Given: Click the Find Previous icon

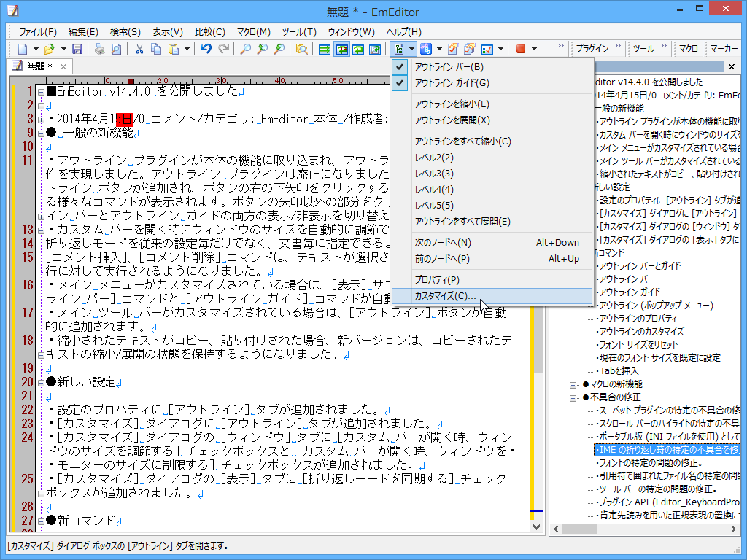Looking at the screenshot, I should (x=263, y=49).
